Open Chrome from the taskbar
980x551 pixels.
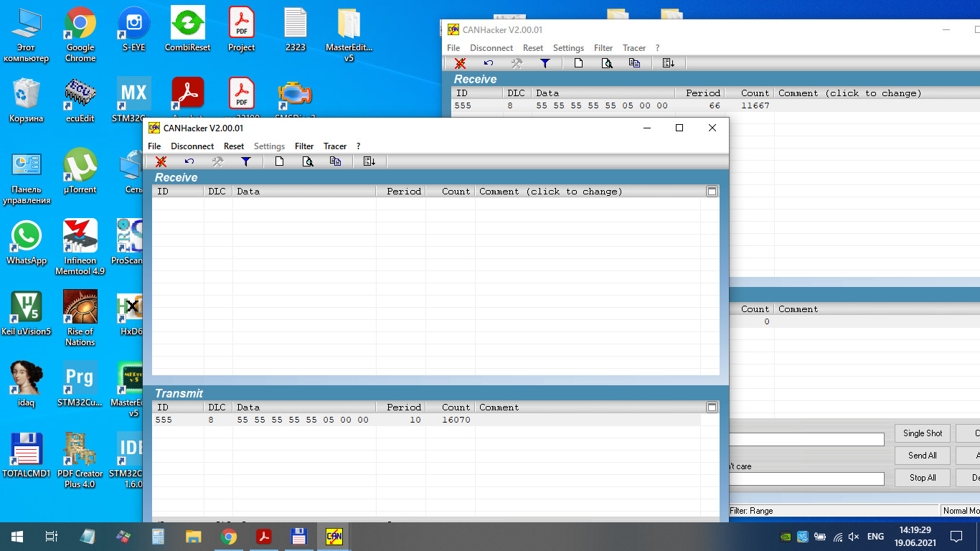(x=229, y=537)
